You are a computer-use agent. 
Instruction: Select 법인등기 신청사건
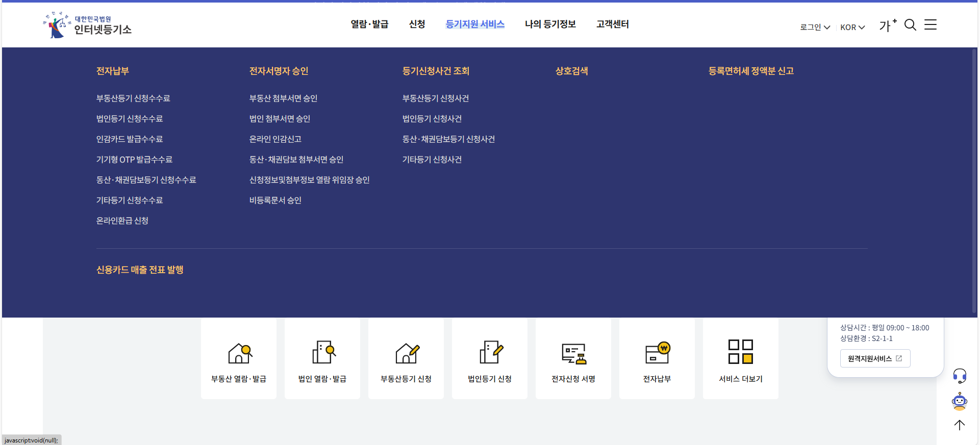[432, 119]
